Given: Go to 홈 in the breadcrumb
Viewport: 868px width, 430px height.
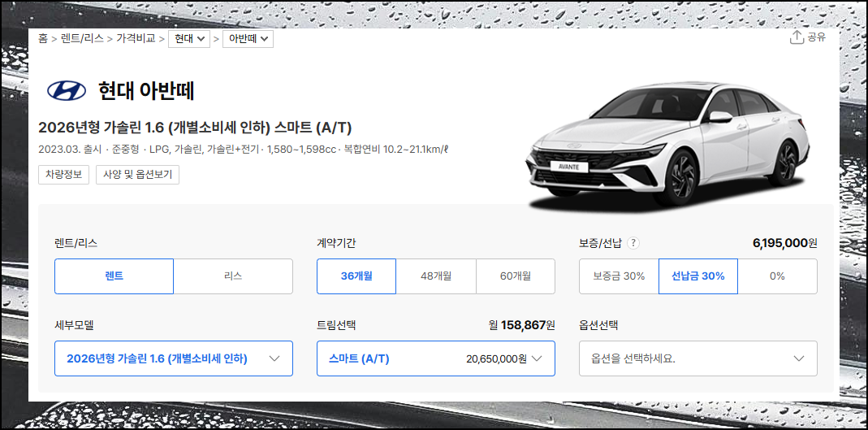Looking at the screenshot, I should coord(42,39).
